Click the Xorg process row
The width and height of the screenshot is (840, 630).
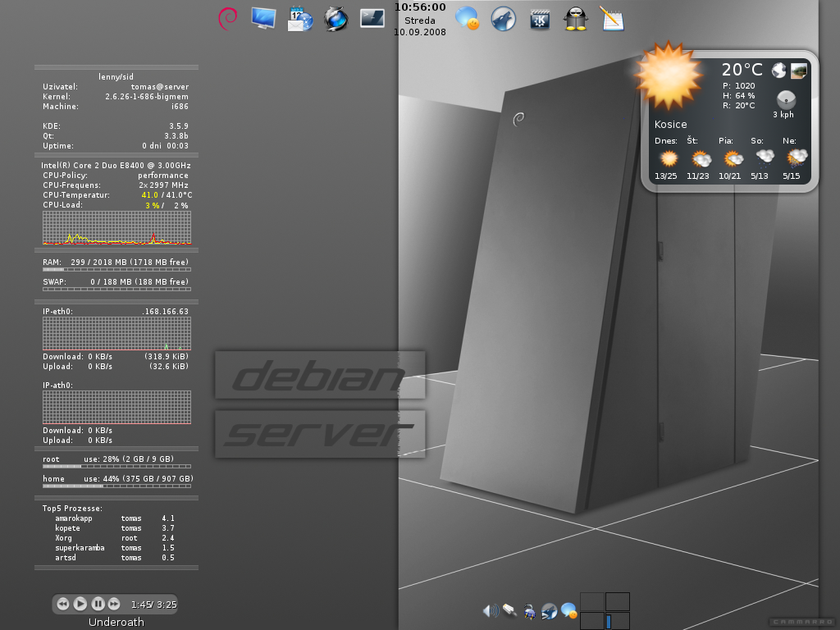pyautogui.click(x=115, y=538)
